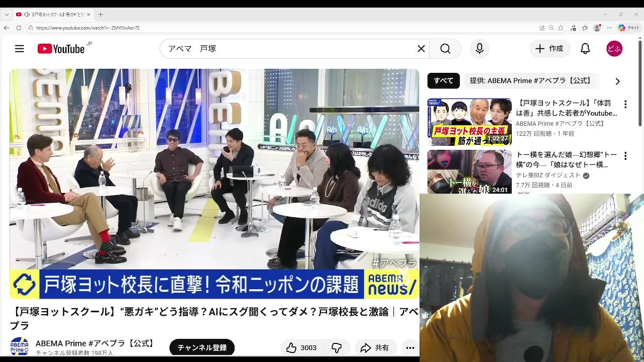This screenshot has width=644, height=362.
Task: Select the 提供: ABEMA Prime chip
Action: pos(530,80)
